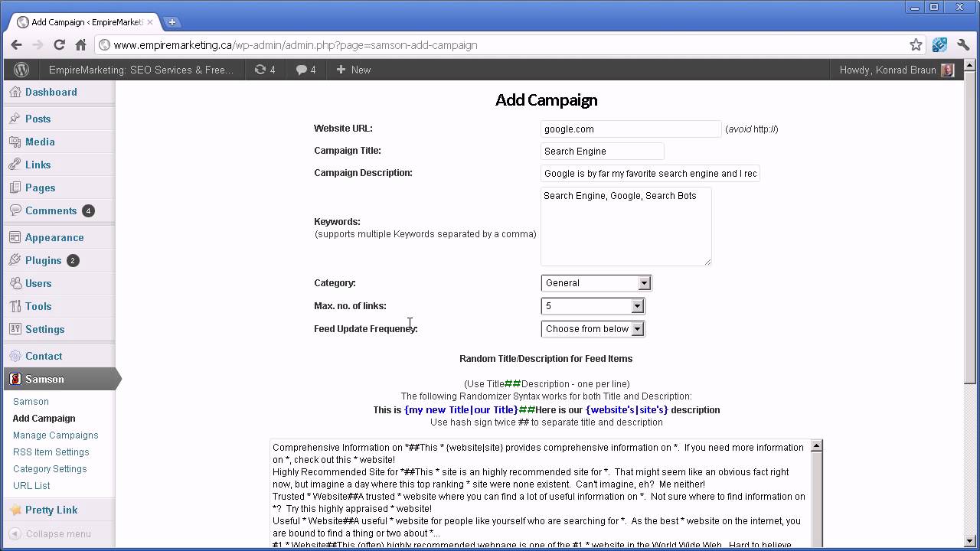Click Settings icon in sidebar
This screenshot has height=551, width=980.
tap(15, 329)
